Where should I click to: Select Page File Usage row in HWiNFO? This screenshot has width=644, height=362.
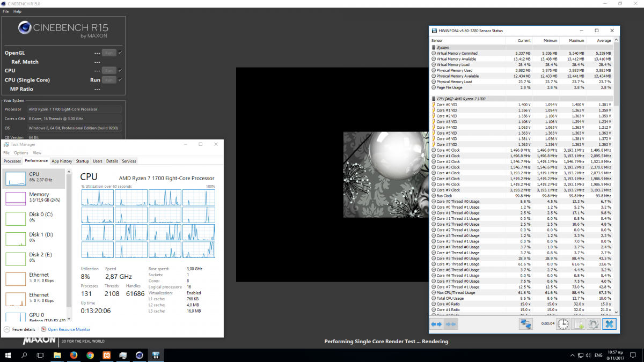522,87
